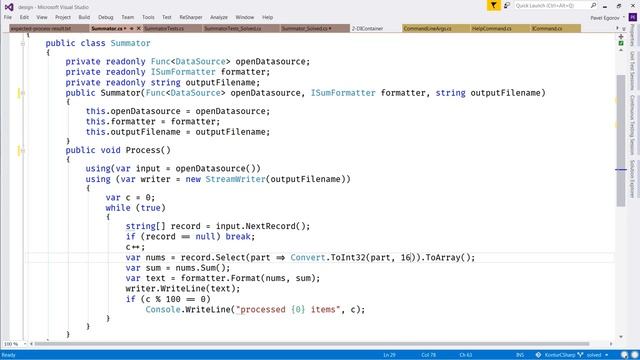Click the KonturCSharp label in status bar
The image size is (640, 360).
point(560,355)
